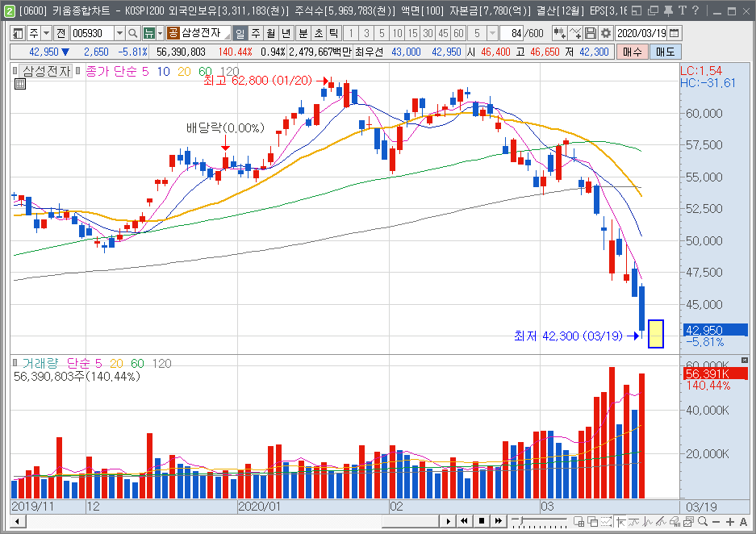The image size is (756, 534).
Task: Click the plus zoom-in icon at bottom
Action: 730,521
